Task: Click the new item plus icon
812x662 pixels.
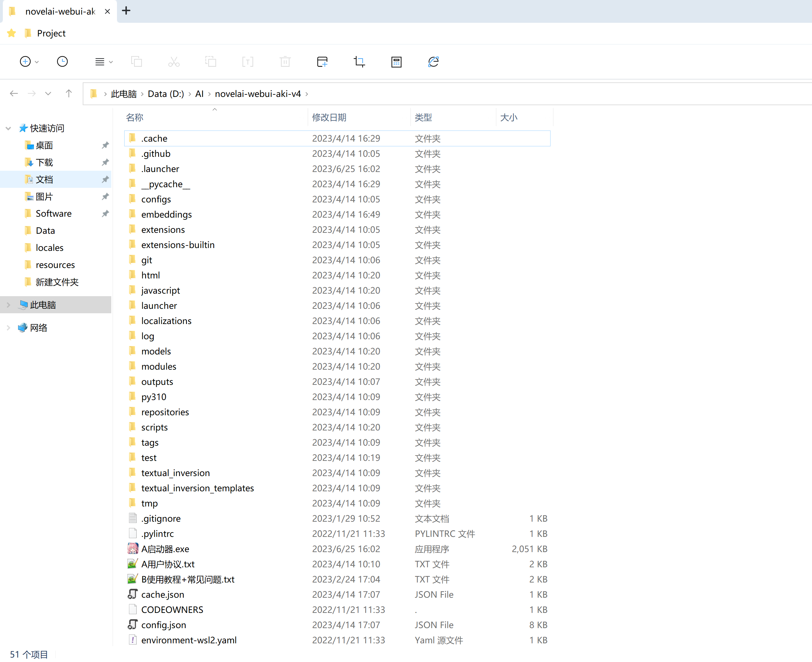Action: pos(25,61)
